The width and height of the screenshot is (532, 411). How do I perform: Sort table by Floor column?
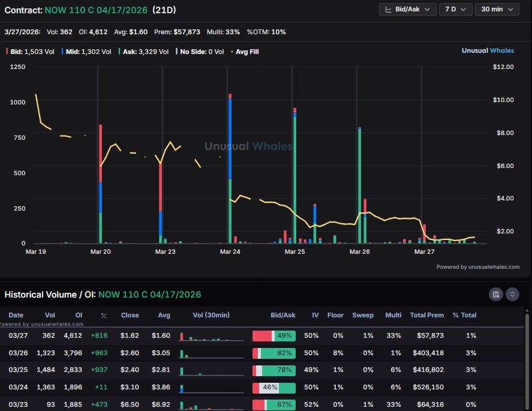335,315
